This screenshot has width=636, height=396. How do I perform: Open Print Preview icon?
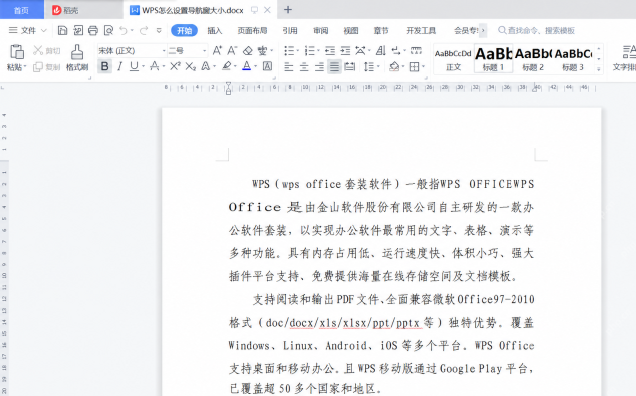point(108,30)
